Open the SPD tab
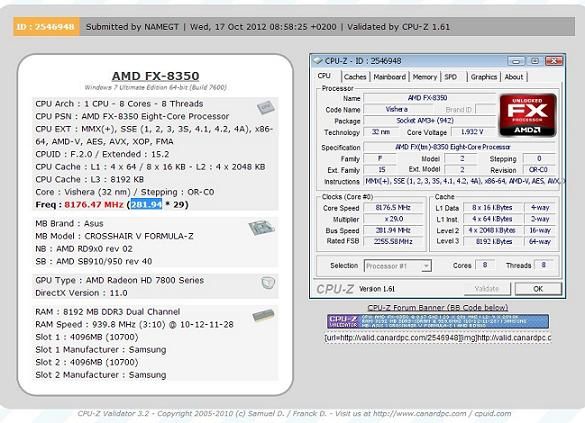This screenshot has height=423, width=585. [451, 77]
